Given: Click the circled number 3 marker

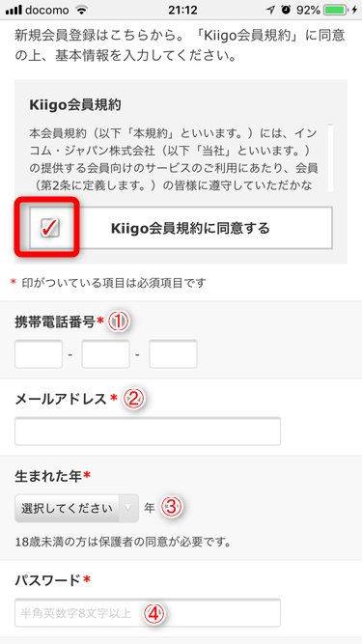Looking at the screenshot, I should [171, 508].
